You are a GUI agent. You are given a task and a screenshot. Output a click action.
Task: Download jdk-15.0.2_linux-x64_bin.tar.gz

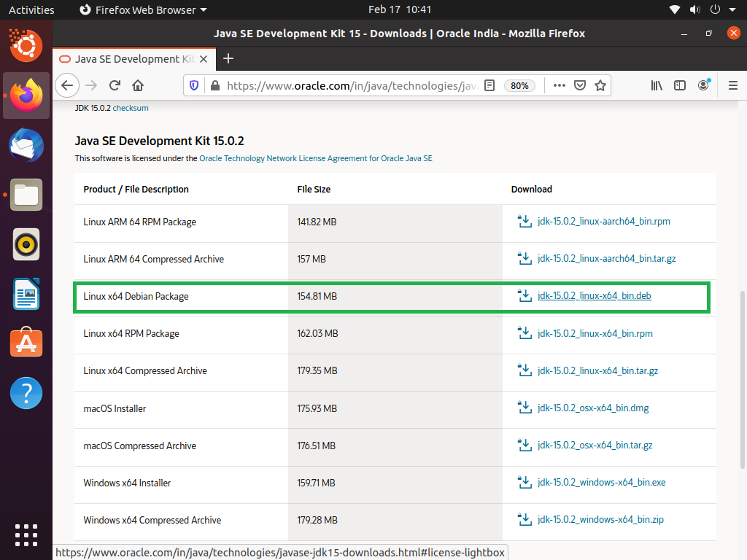click(598, 371)
